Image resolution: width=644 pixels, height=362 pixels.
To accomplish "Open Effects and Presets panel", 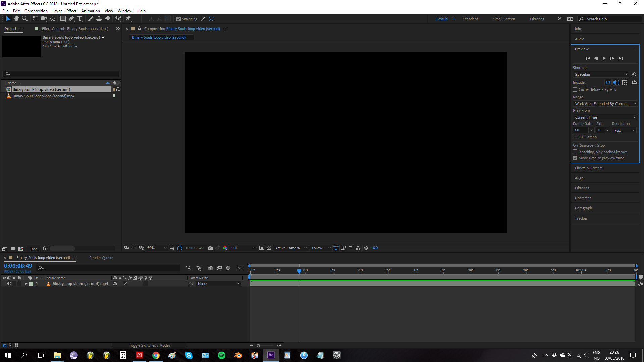I will (x=588, y=168).
